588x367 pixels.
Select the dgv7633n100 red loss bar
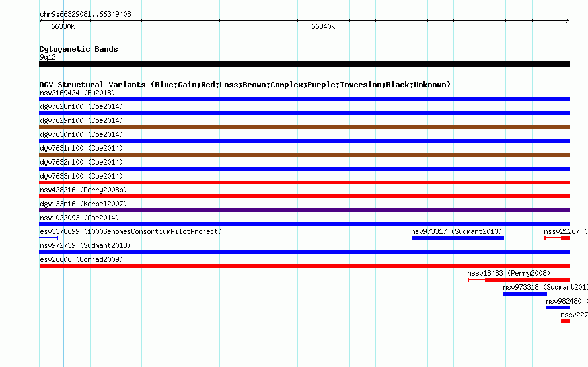pyautogui.click(x=304, y=183)
